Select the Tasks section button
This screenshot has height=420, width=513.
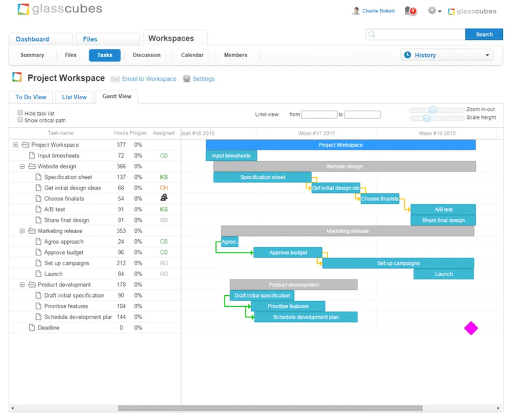(x=105, y=55)
